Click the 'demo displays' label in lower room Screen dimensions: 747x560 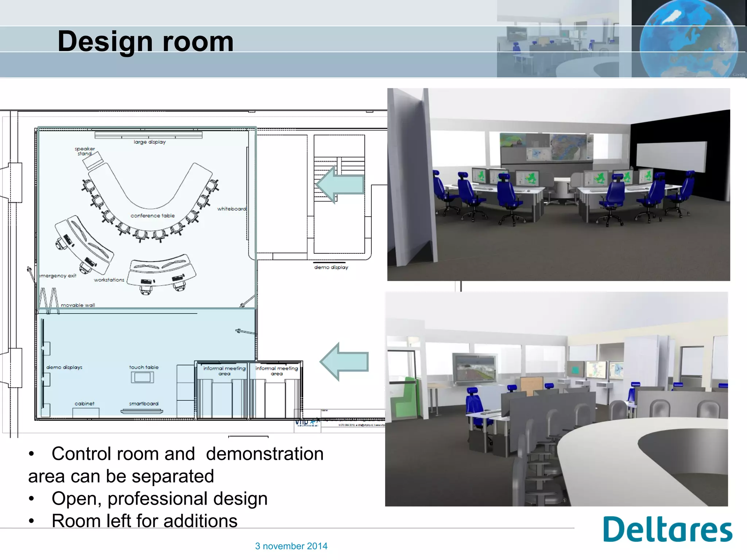tap(64, 367)
